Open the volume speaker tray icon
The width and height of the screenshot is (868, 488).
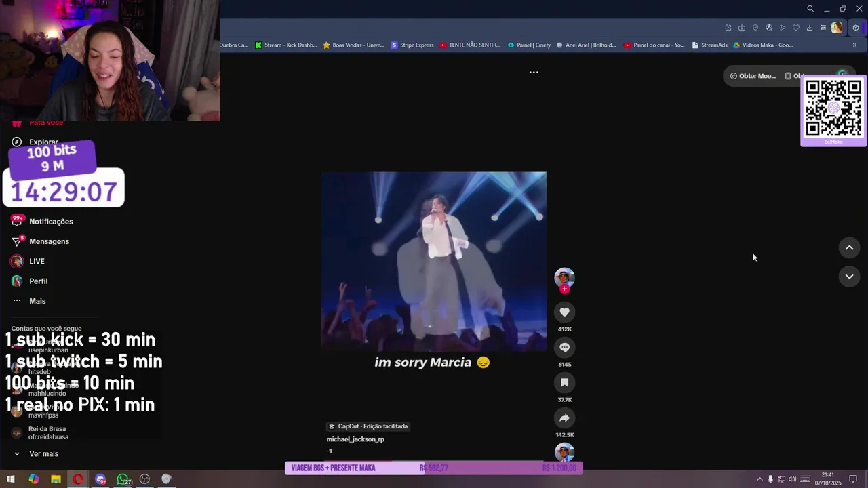pyautogui.click(x=792, y=479)
